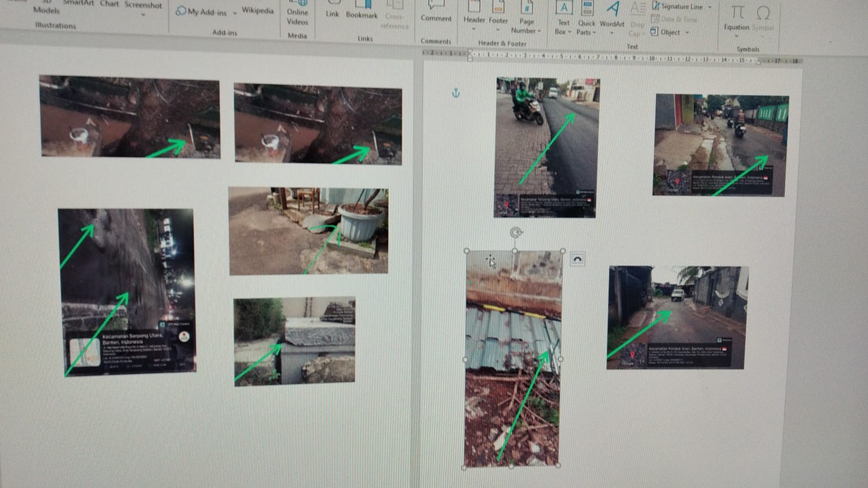Click the anchor icon in the page margin
The image size is (868, 488).
tap(456, 93)
